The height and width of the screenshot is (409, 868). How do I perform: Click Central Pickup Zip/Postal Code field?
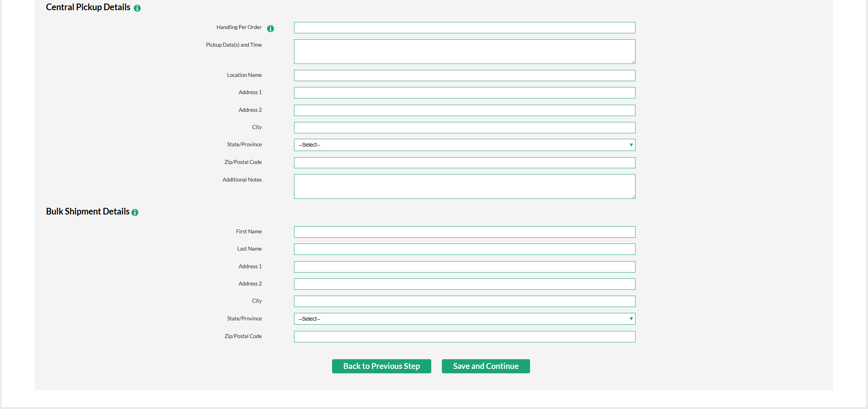[464, 163]
